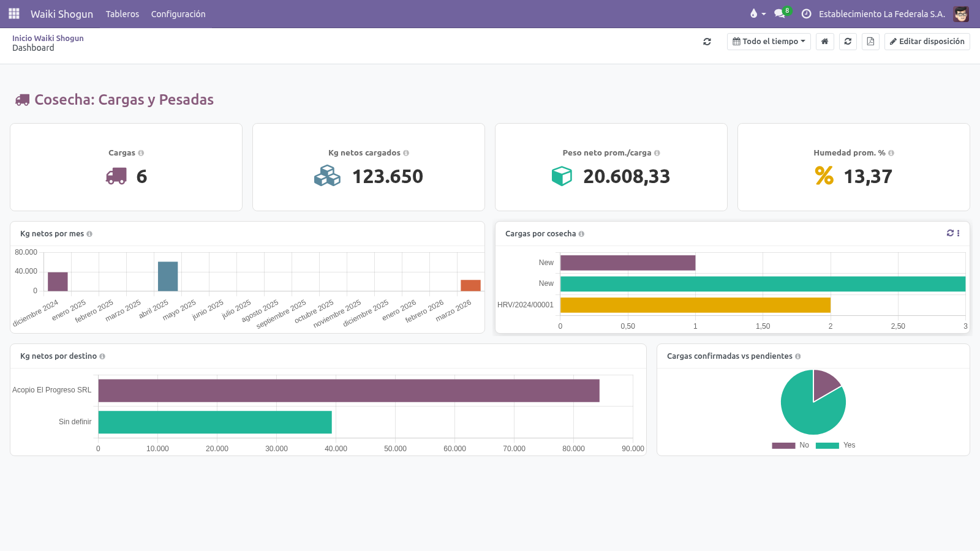Export dashboard with the PDF icon
980x551 pixels.
pos(870,42)
